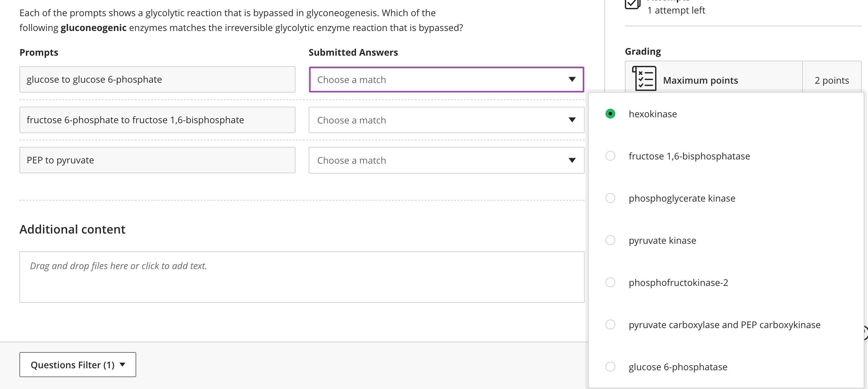Image resolution: width=868 pixels, height=389 pixels.
Task: Choose the phosphoglycerate kinase radio button
Action: [610, 198]
